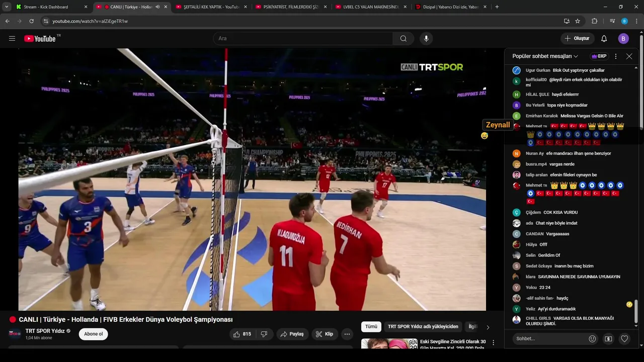The width and height of the screenshot is (644, 362).
Task: Open Chrome three-dot menu
Action: click(636, 21)
